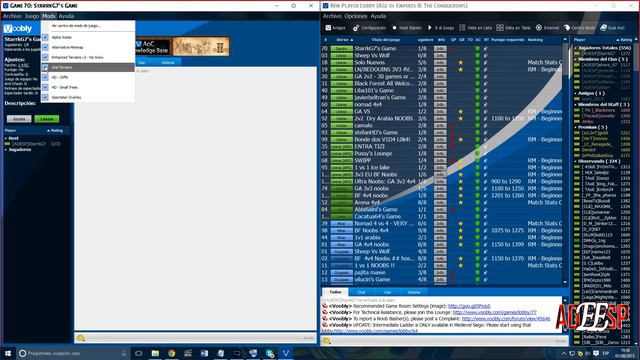640x360 pixels.
Task: Open Configuración in lobby toolbar
Action: 369,28
